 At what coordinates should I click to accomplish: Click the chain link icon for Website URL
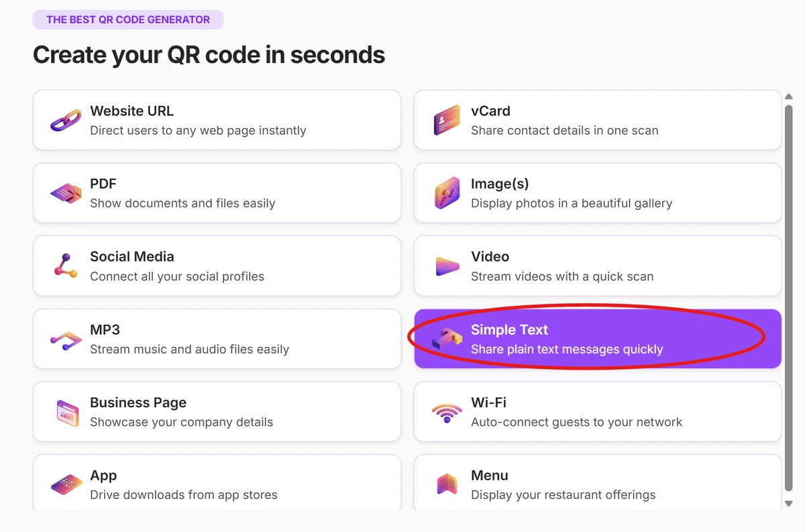pyautogui.click(x=66, y=119)
